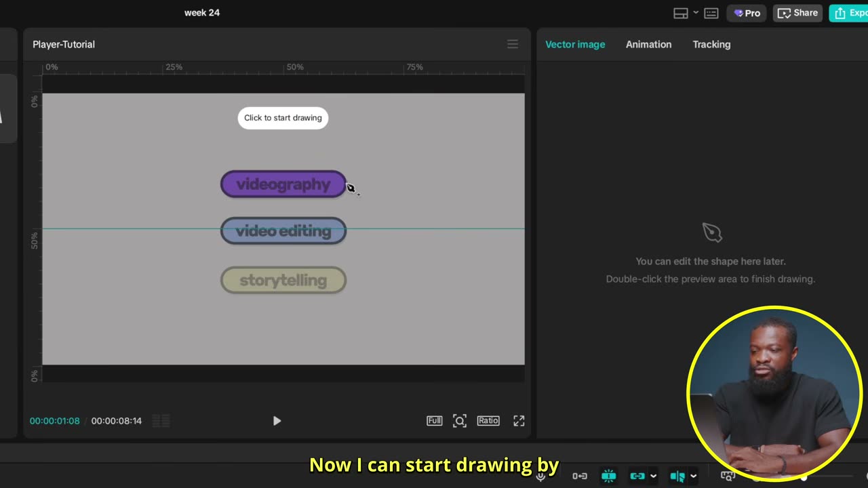Click the timeline zoom-to-fit icon

click(x=728, y=476)
